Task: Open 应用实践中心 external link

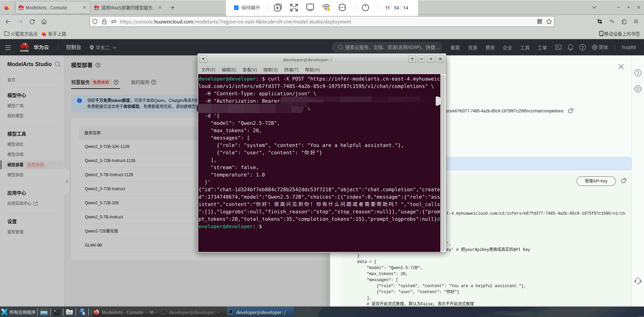Action: point(22,203)
